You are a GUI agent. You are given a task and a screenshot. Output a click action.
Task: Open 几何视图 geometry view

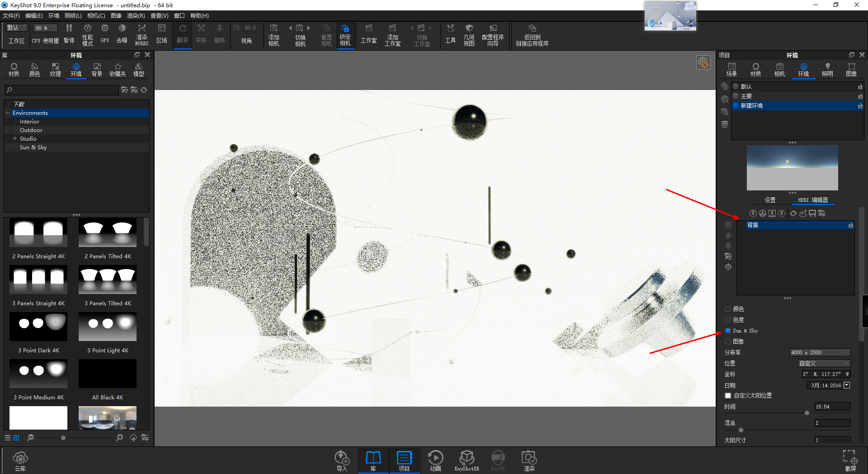[469, 34]
